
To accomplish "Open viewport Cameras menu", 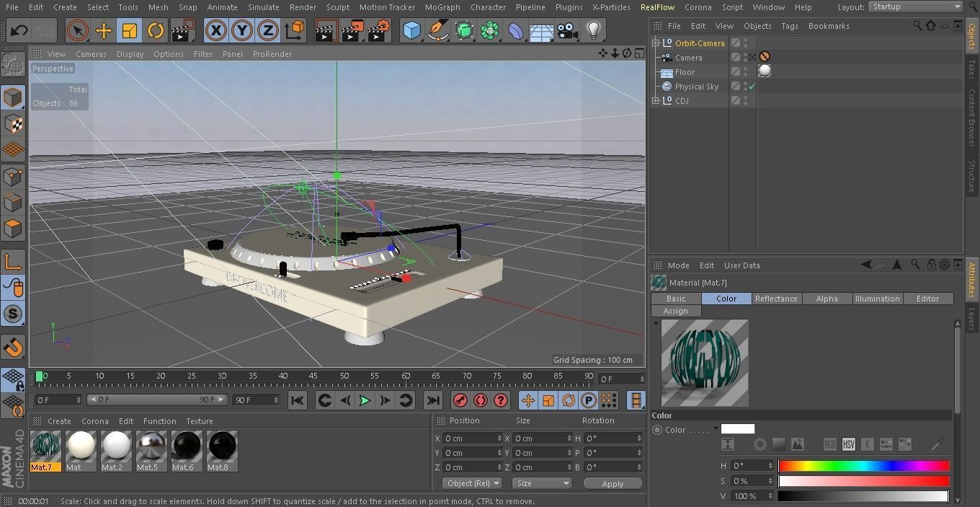I will (91, 54).
